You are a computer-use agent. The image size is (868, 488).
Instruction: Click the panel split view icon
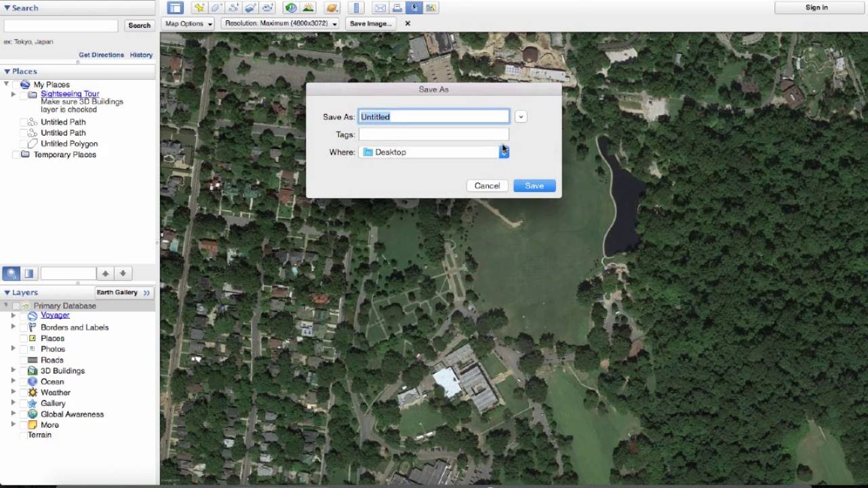[x=28, y=274]
